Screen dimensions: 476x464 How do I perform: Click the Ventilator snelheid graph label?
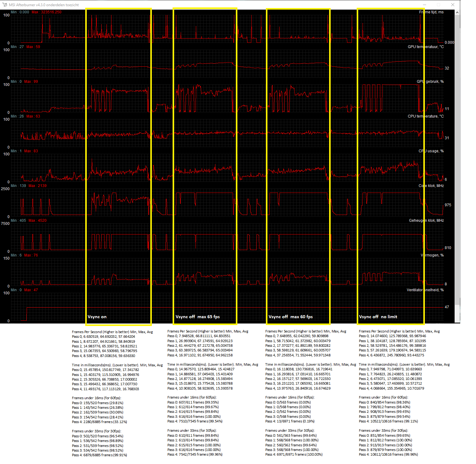(x=425, y=290)
